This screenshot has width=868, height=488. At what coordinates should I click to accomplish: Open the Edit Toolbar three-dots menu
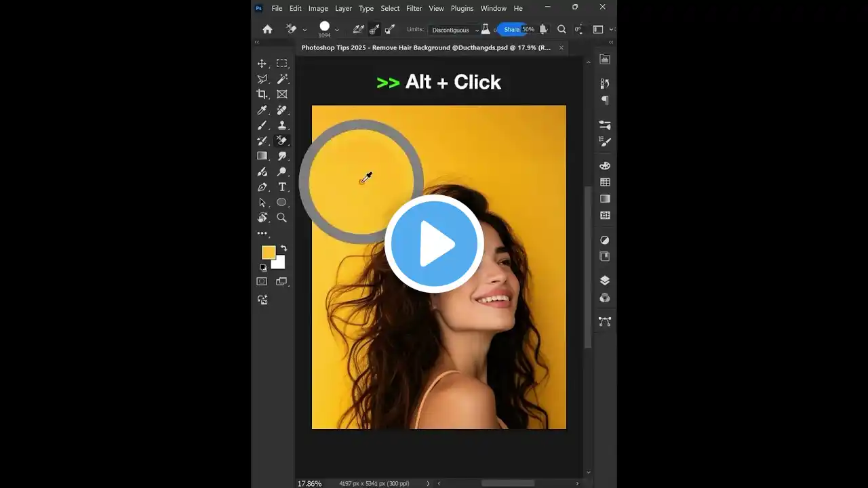click(262, 233)
